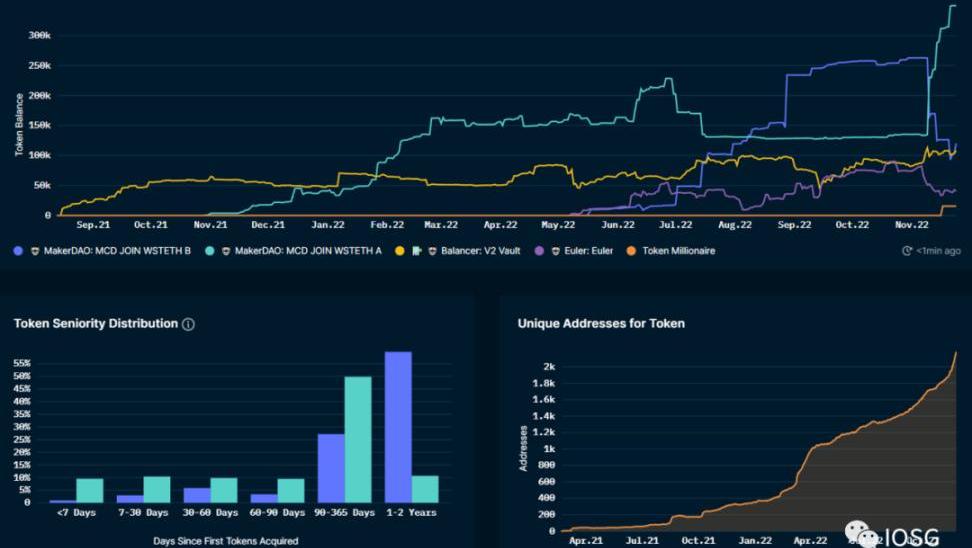Click the shield icon before Euler: Euler
This screenshot has width=972, height=548.
[556, 251]
